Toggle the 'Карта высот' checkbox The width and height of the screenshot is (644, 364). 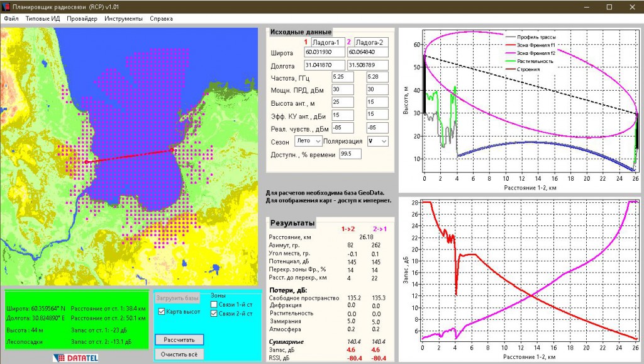click(162, 312)
